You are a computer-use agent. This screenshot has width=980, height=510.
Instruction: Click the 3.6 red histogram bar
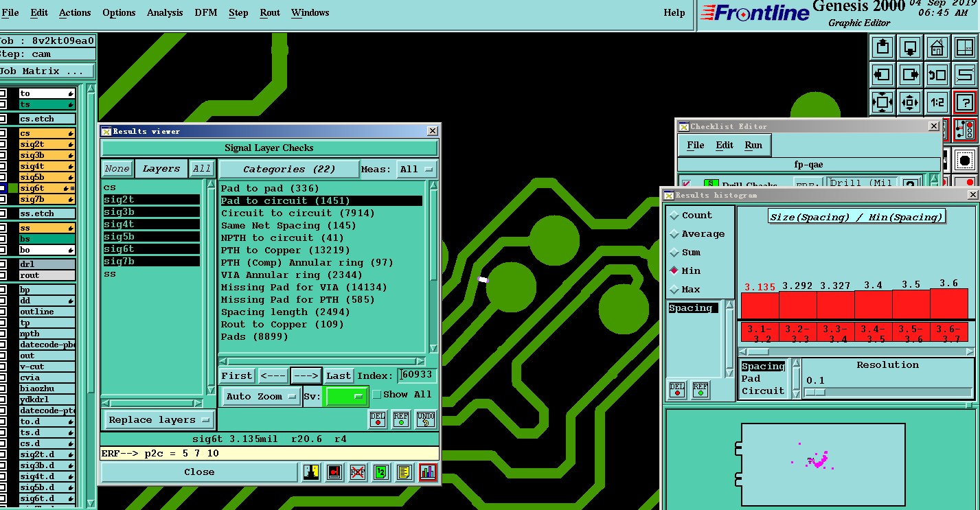[949, 303]
